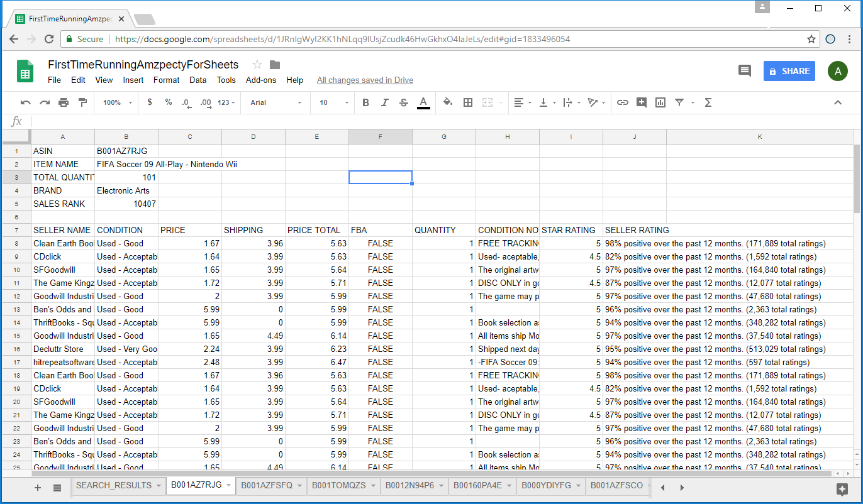Screen dimensions: 863x504
Task: Star the spreadsheet document
Action: [257, 65]
